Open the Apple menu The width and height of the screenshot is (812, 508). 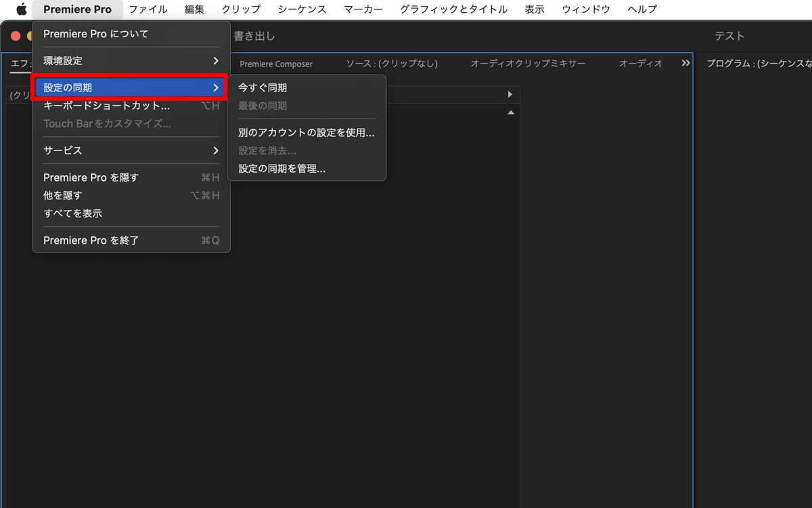(x=21, y=9)
